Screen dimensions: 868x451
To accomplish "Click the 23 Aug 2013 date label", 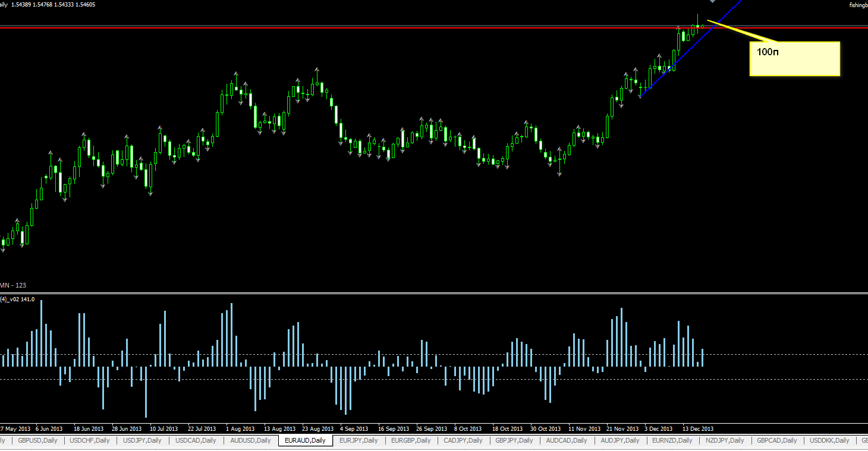I will click(x=317, y=428).
